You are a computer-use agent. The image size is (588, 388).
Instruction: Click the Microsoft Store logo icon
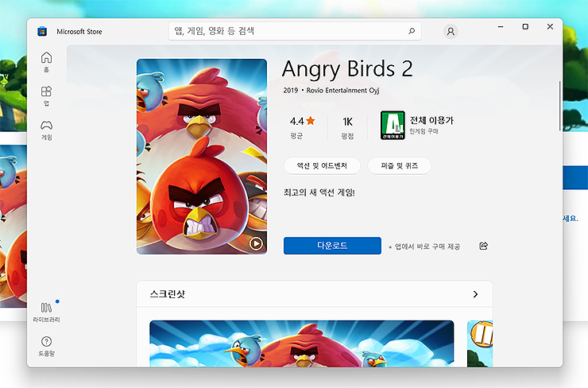(42, 31)
